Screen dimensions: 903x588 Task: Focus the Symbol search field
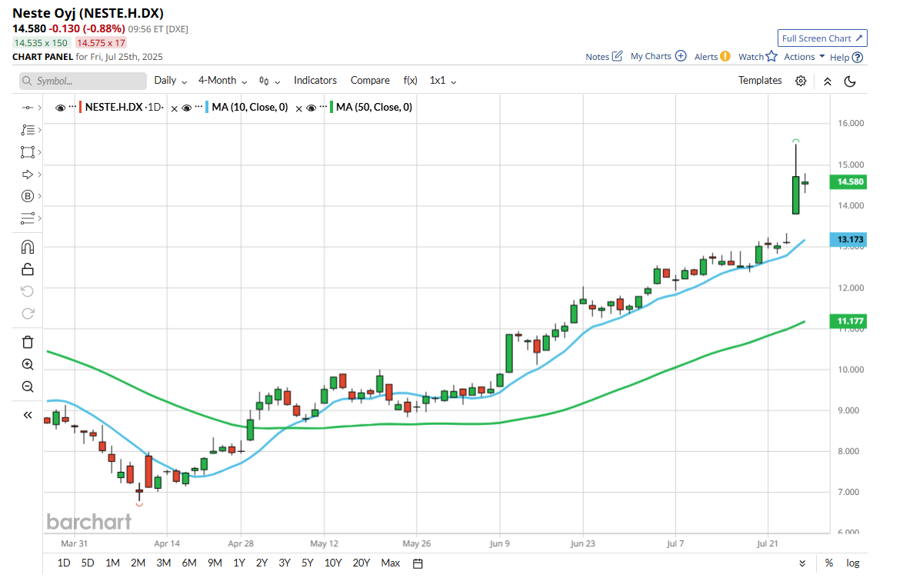tap(83, 81)
